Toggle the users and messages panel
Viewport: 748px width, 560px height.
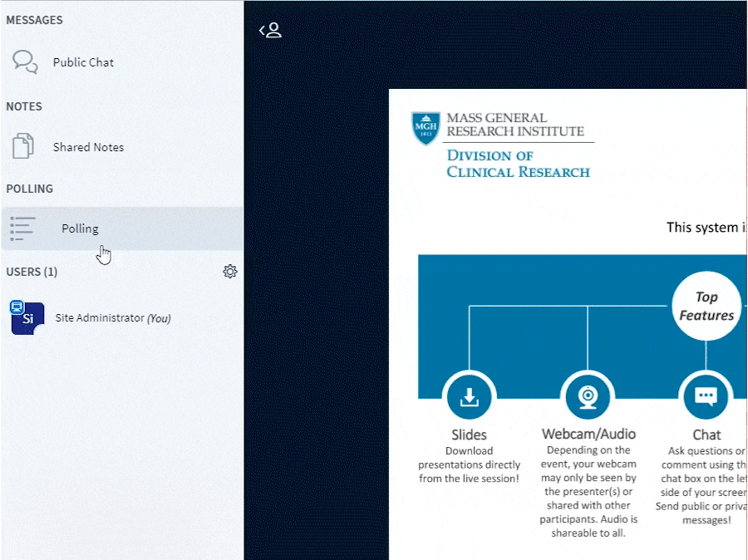pyautogui.click(x=270, y=31)
